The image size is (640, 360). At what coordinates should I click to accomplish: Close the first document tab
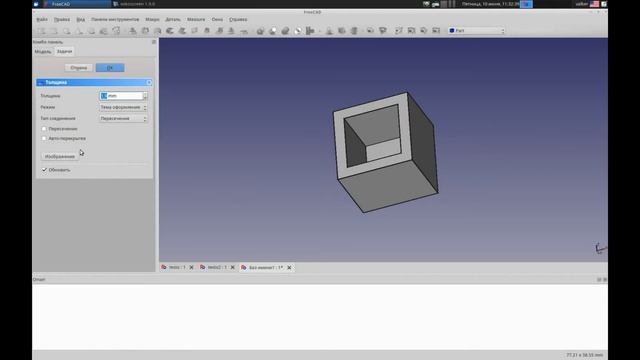(191, 267)
